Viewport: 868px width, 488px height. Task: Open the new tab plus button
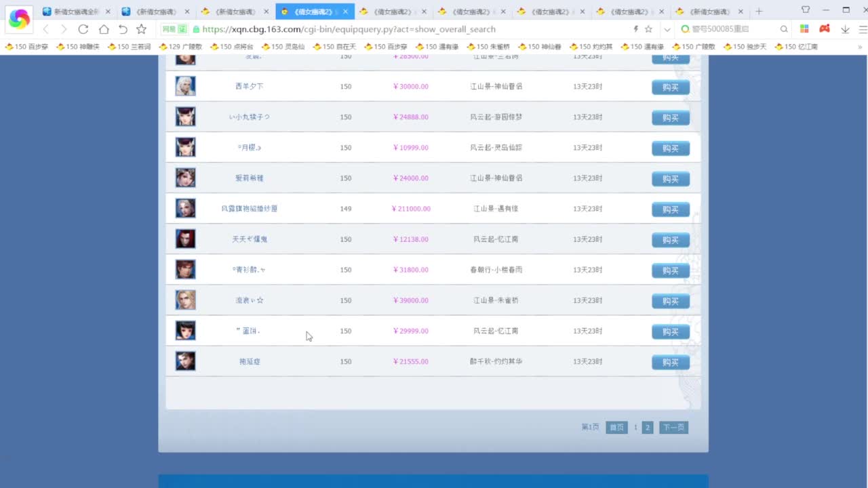[x=759, y=12]
